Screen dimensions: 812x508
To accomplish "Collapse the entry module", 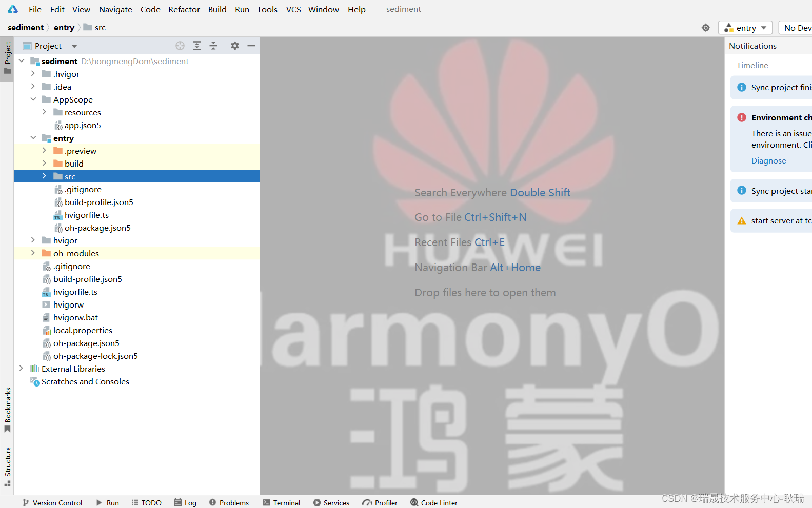I will pyautogui.click(x=33, y=138).
